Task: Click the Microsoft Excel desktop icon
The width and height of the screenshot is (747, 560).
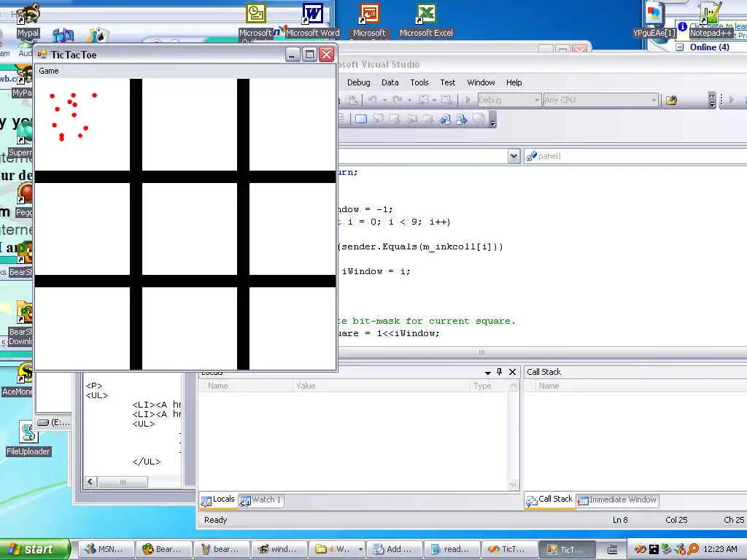Action: pyautogui.click(x=426, y=20)
